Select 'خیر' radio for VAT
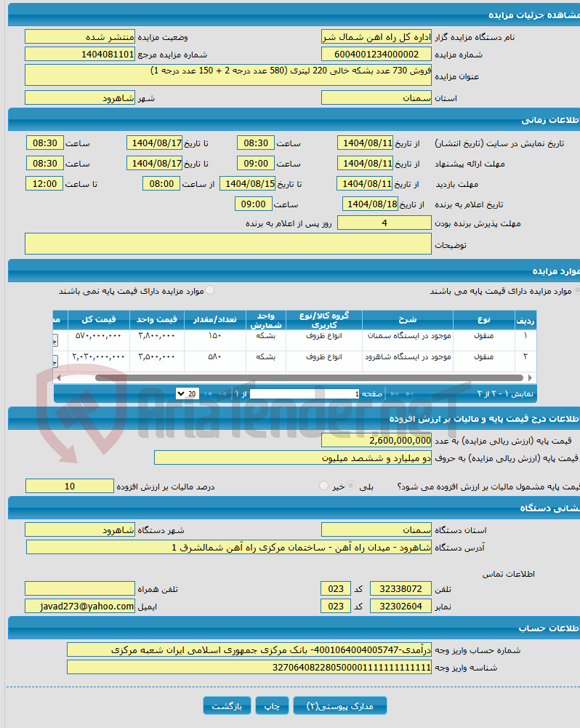The image size is (580, 728). [x=324, y=486]
